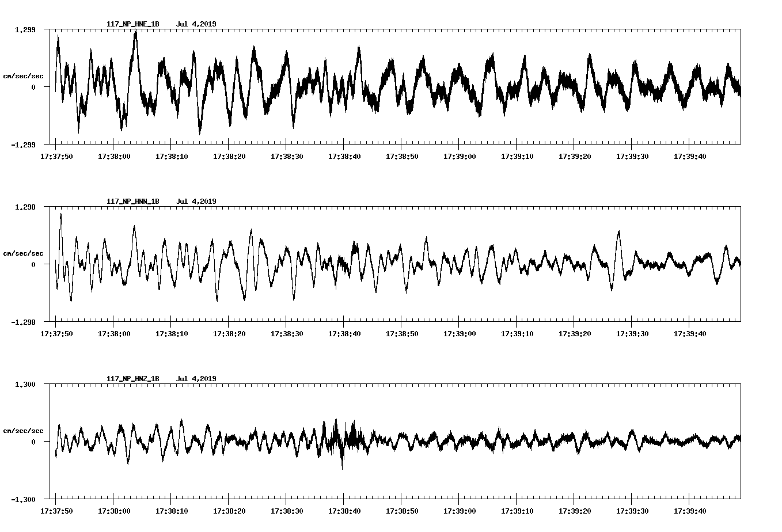Click the 1.300 upper axis value
This screenshot has width=782, height=532.
[x=25, y=384]
